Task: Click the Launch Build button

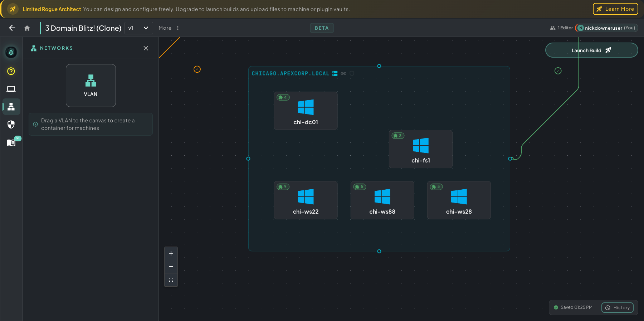Action: pos(591,50)
